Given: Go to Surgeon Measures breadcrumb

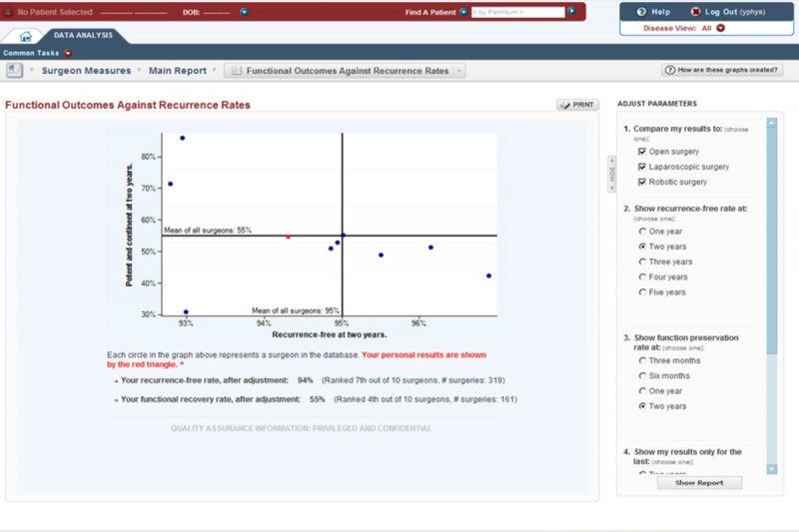Looking at the screenshot, I should pyautogui.click(x=86, y=71).
